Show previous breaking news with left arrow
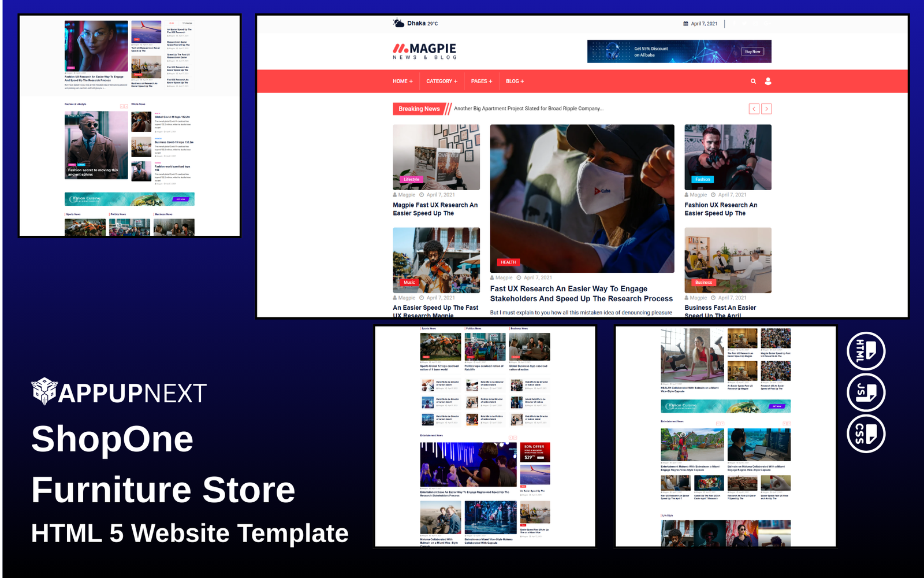This screenshot has width=924, height=578. tap(754, 109)
